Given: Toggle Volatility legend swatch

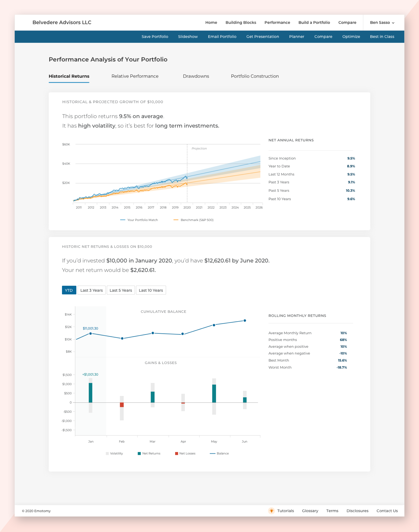Looking at the screenshot, I should (x=107, y=453).
